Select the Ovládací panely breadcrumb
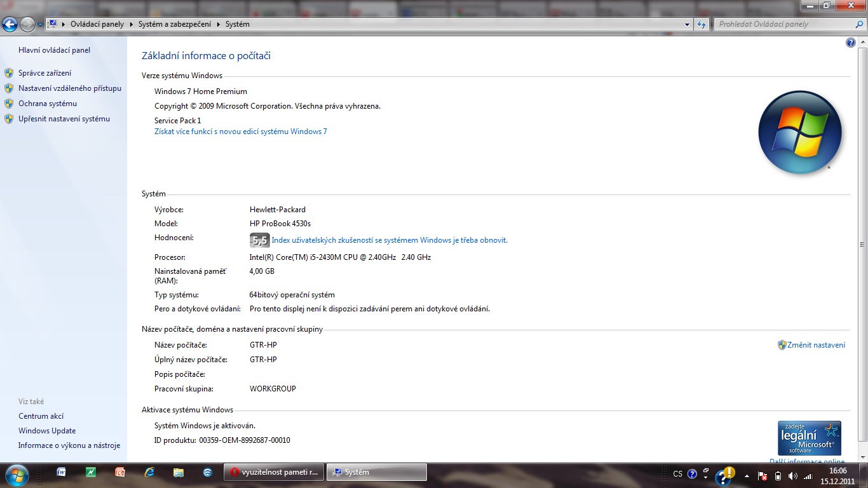 [97, 24]
